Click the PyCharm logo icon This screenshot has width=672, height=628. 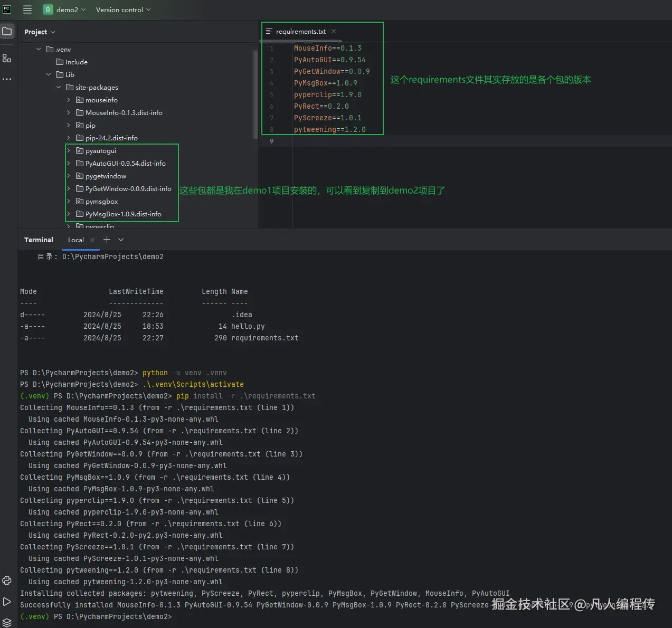(7, 9)
